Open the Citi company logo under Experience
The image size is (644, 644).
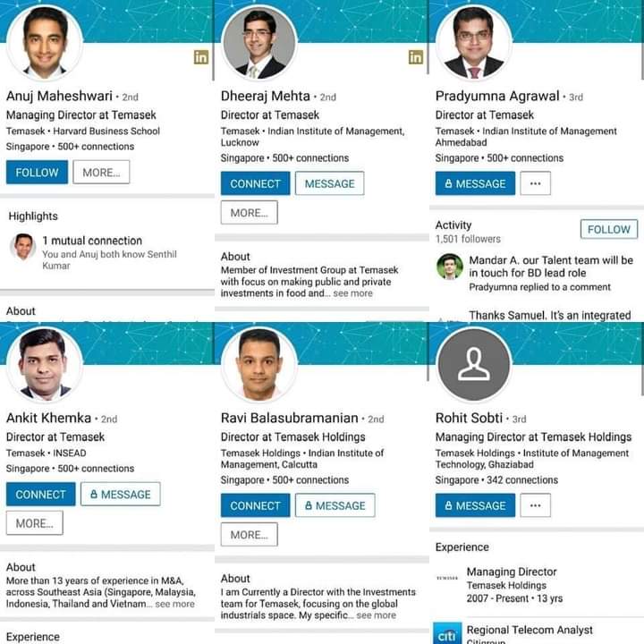click(447, 632)
